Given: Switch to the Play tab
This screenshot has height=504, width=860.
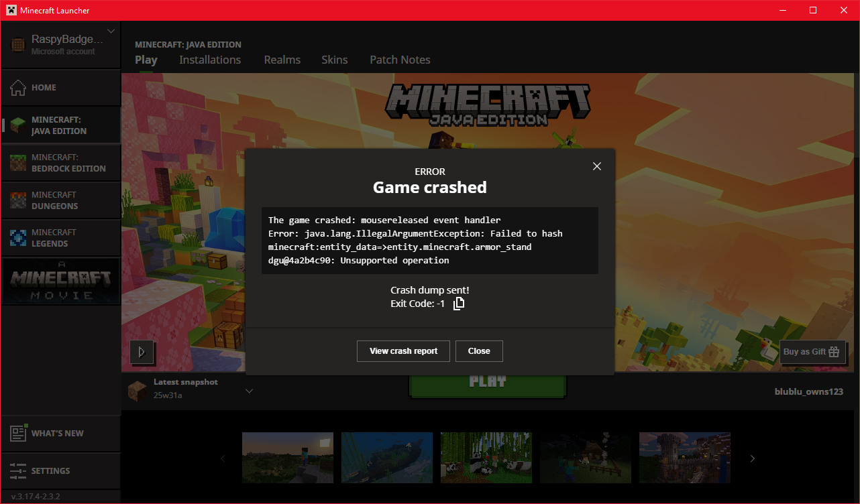Looking at the screenshot, I should pyautogui.click(x=146, y=60).
